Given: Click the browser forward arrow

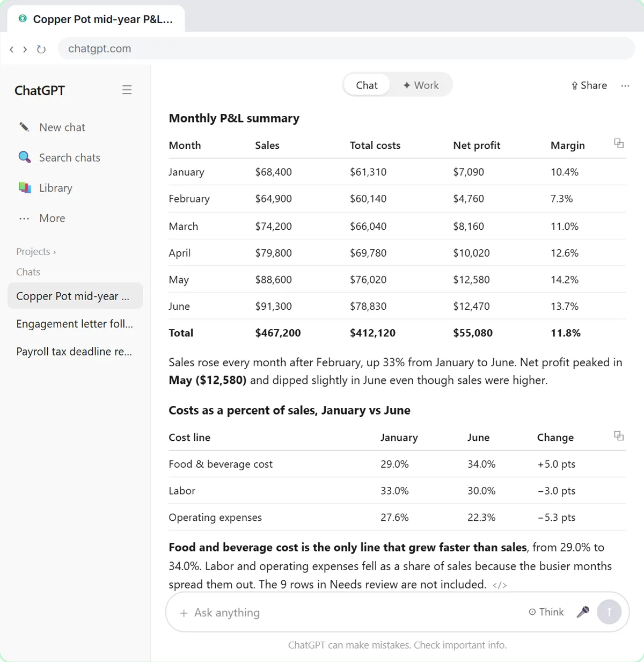Looking at the screenshot, I should coord(25,49).
